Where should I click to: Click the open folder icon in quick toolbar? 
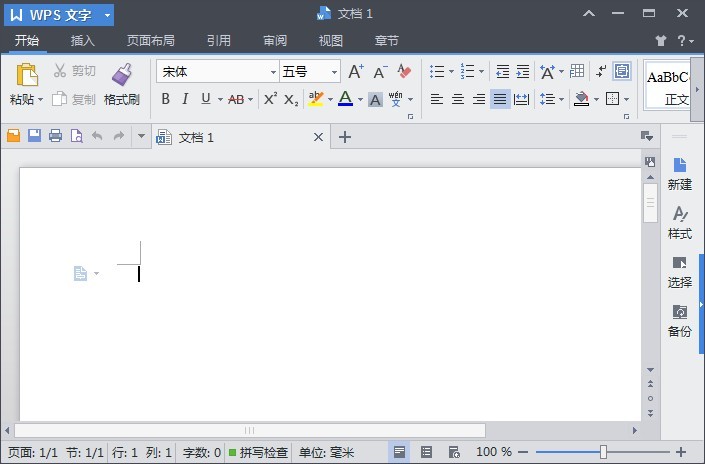(x=13, y=135)
